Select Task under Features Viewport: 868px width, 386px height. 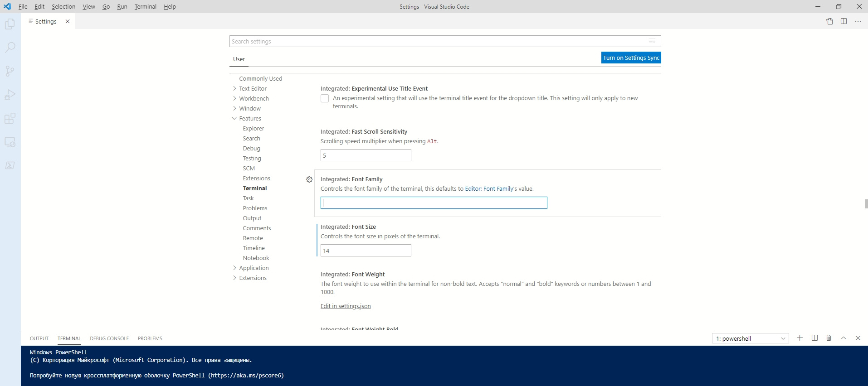pos(249,198)
